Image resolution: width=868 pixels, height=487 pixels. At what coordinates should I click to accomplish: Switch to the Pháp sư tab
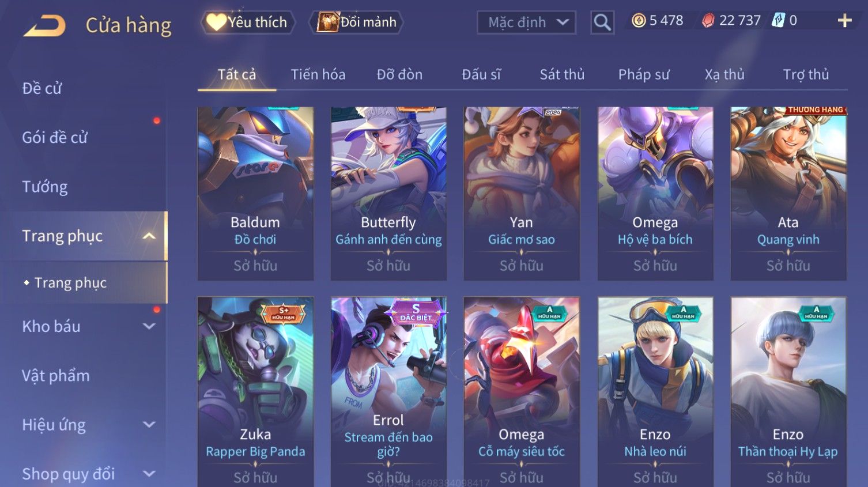[644, 74]
